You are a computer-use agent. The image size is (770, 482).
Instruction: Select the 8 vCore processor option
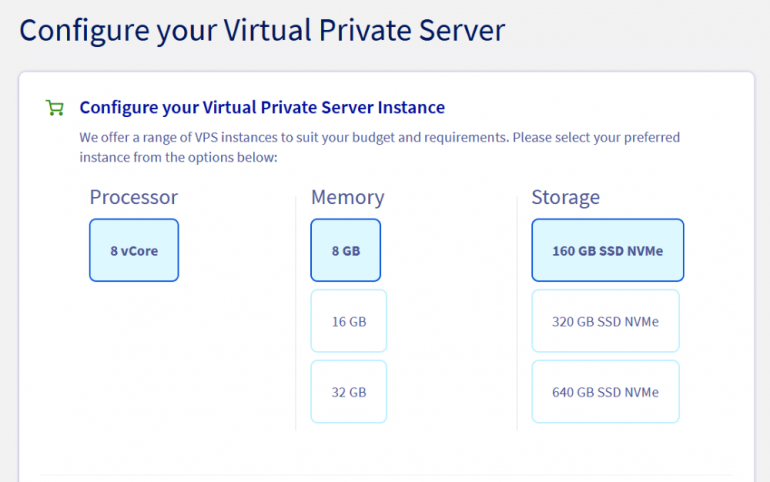134,250
